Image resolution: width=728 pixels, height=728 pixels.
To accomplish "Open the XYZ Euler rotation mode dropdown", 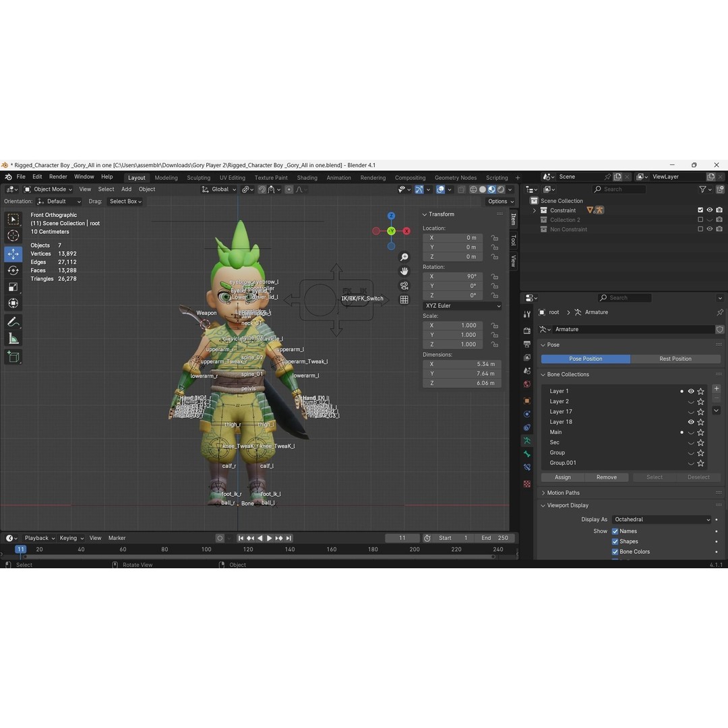I will (x=462, y=306).
